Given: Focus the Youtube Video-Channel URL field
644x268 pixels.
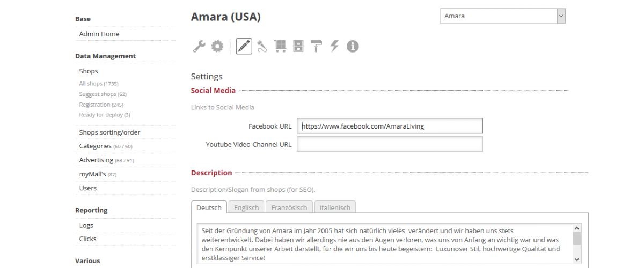Looking at the screenshot, I should coord(390,144).
